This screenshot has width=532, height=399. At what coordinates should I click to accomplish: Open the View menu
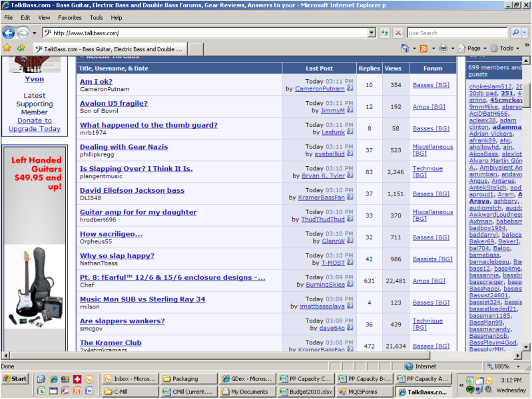[44, 18]
